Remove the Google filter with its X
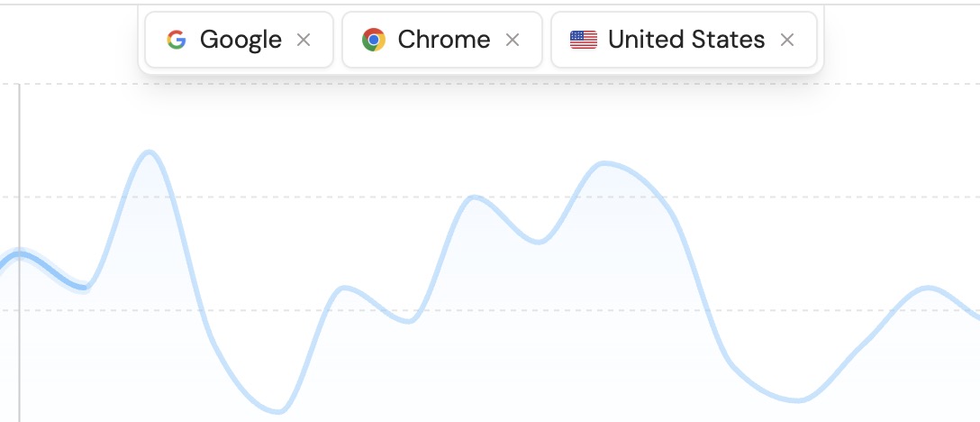Viewport: 980px width, 422px height. click(x=304, y=40)
